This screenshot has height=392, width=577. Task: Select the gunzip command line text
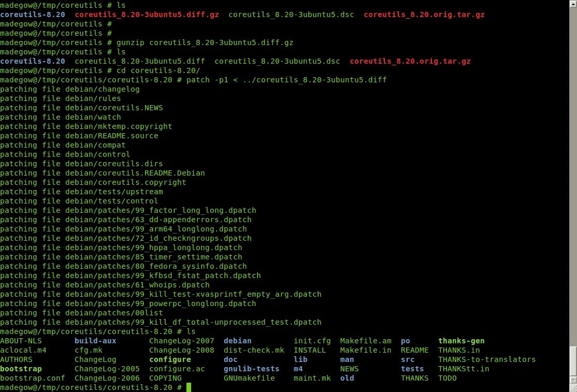[205, 42]
